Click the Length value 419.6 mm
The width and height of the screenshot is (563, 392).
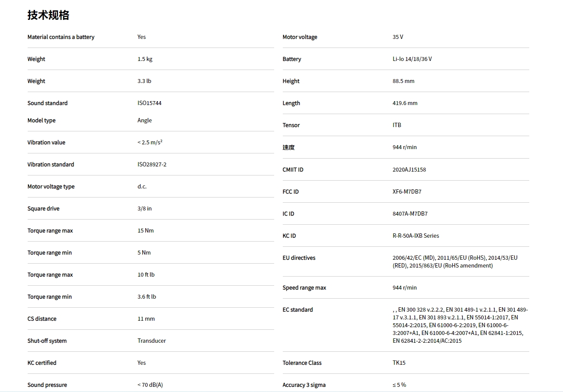[x=405, y=103]
